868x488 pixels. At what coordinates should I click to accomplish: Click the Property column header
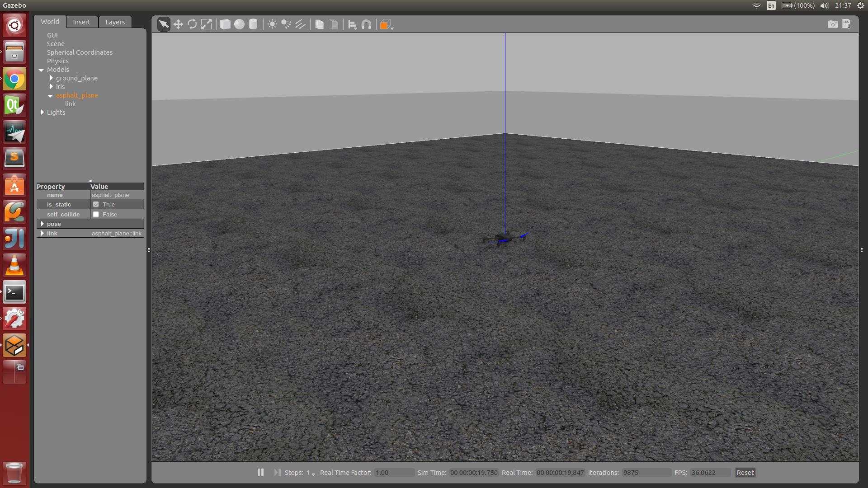pos(63,187)
